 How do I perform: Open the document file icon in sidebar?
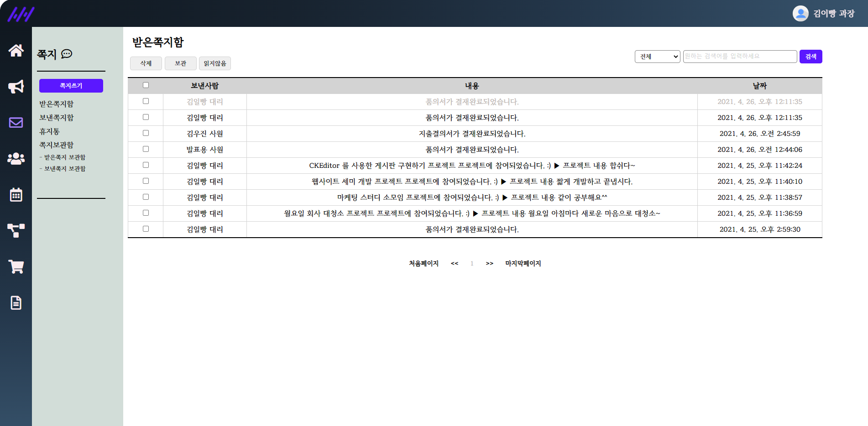point(16,303)
